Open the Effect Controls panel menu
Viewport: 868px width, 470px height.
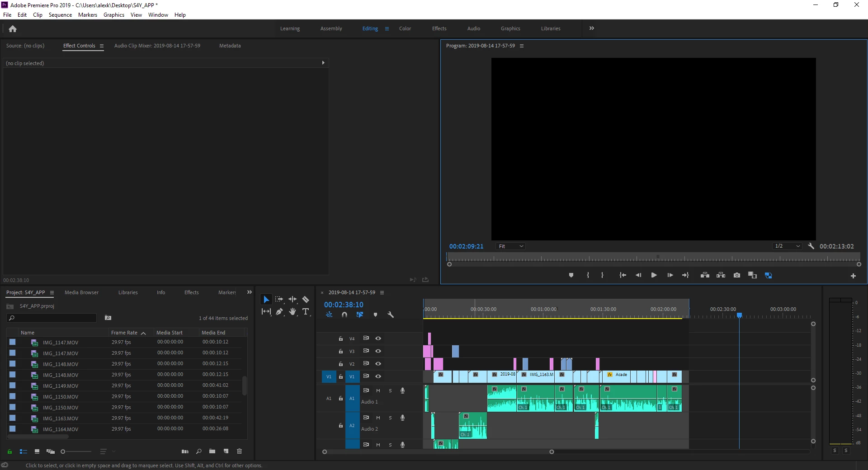(102, 46)
